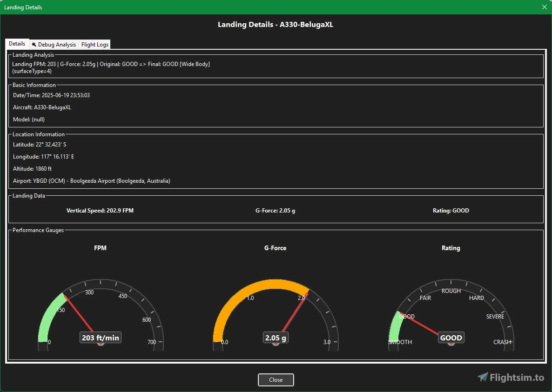Click the GOOD readout box in Rating gauge
The image size is (552, 392).
click(451, 338)
